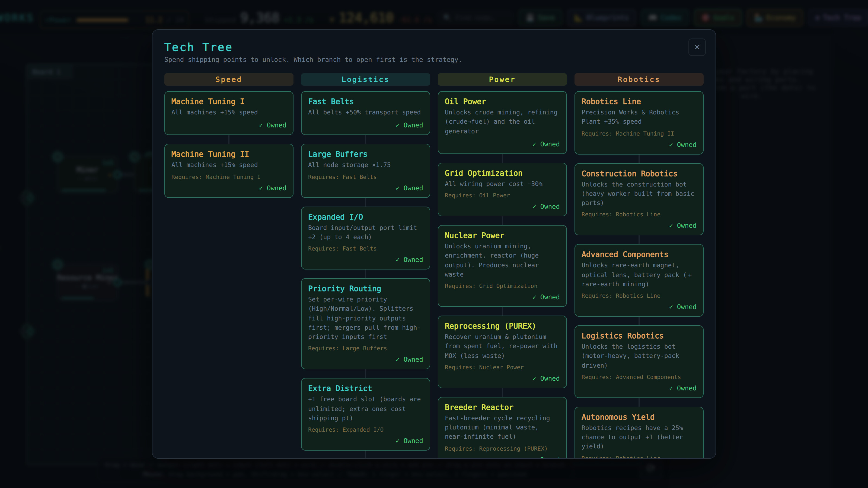Image resolution: width=868 pixels, height=488 pixels.
Task: Close the Tech Tree dialog
Action: coord(697,47)
